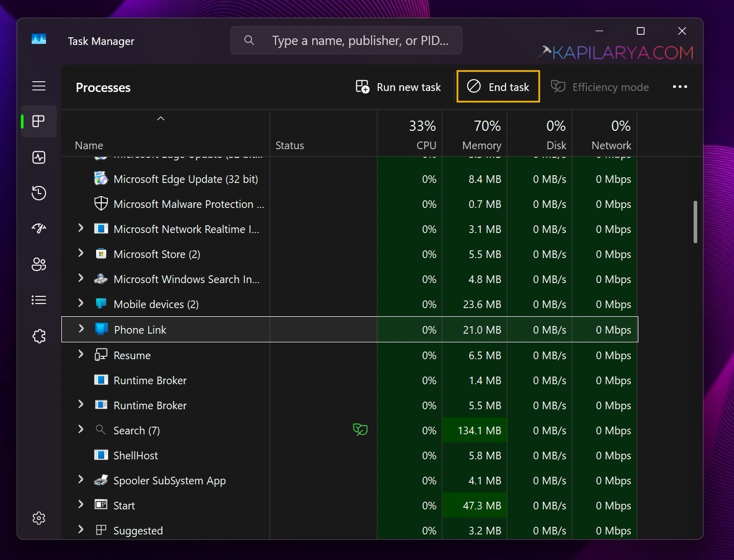Sort by the Network column header

604,133
